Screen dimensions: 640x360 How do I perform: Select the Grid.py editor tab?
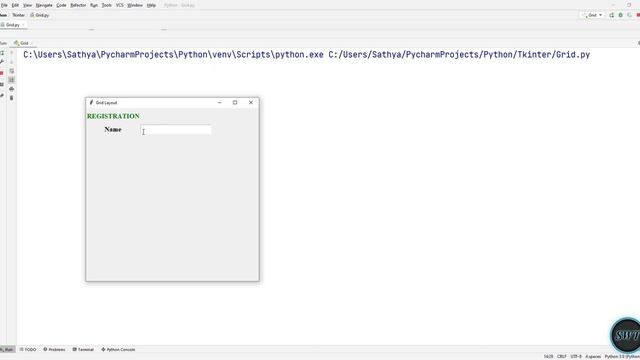coord(13,25)
